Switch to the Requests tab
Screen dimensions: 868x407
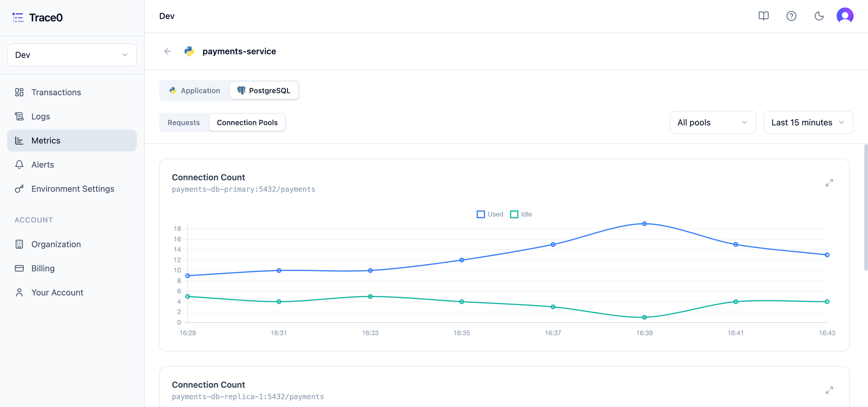click(184, 123)
